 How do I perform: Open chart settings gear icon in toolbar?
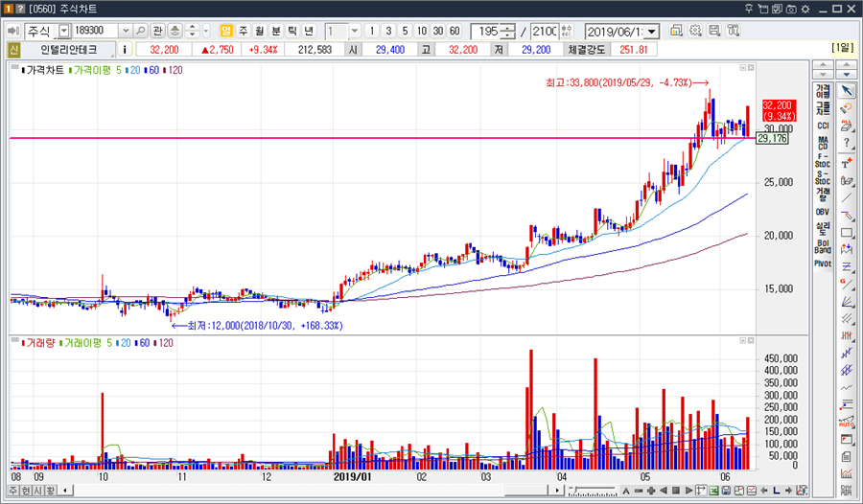pyautogui.click(x=695, y=31)
